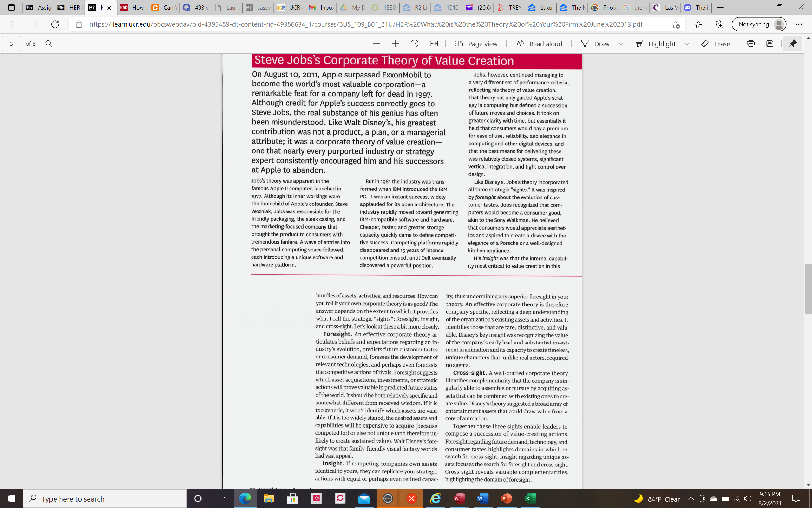View site information lock icon
Screen dimensions: 812x508
79,24
